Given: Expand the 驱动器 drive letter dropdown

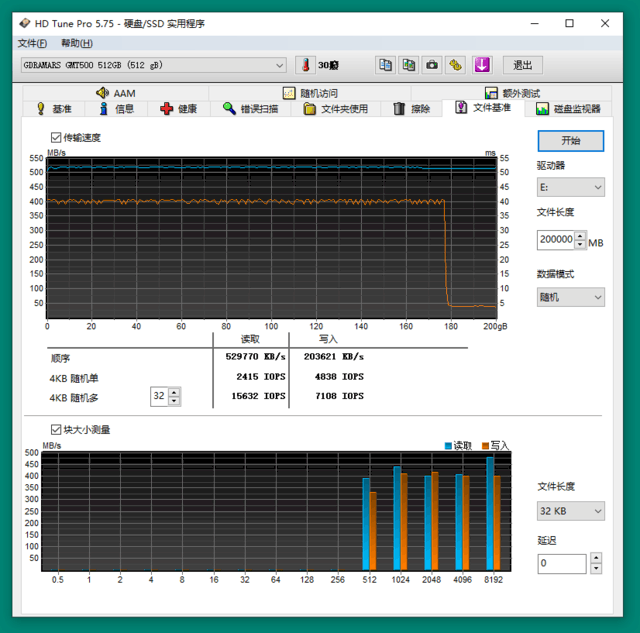Looking at the screenshot, I should coord(570,187).
